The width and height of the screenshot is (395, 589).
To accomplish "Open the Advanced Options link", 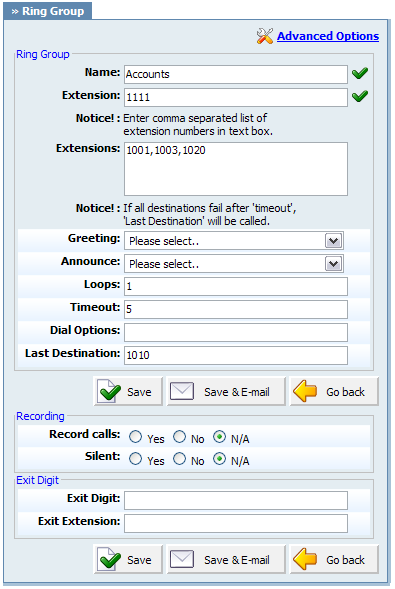I will pyautogui.click(x=328, y=36).
